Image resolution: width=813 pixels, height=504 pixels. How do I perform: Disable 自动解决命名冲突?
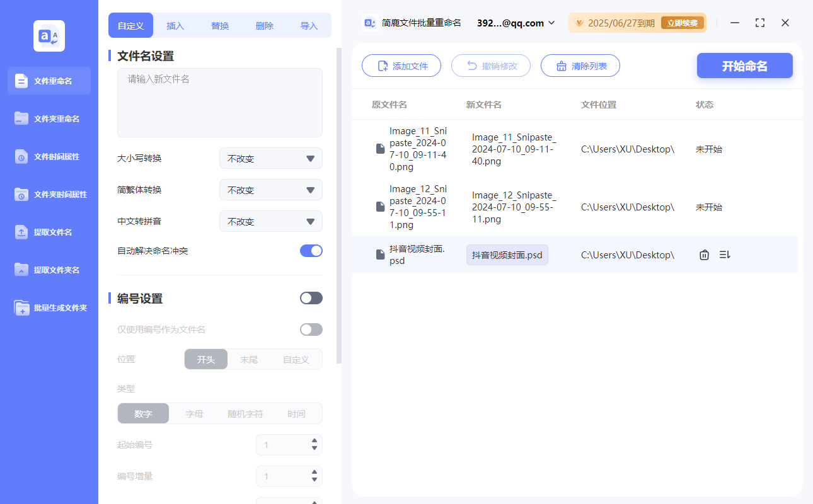311,250
